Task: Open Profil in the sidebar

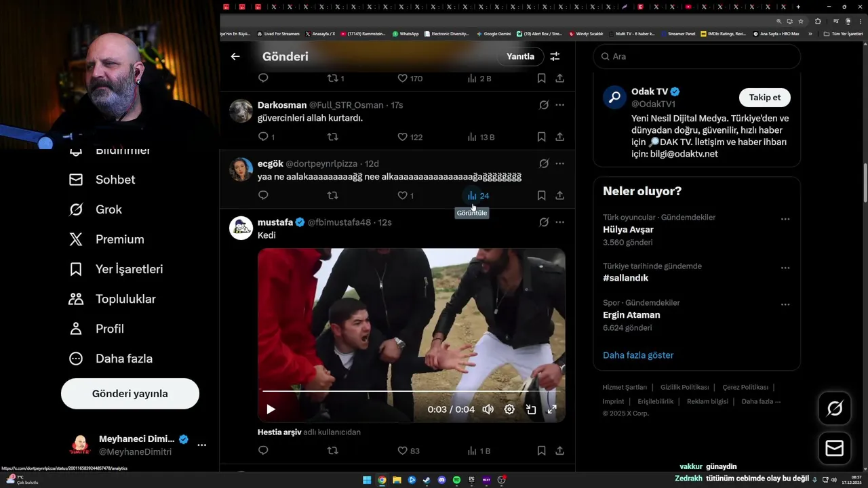Action: 96,329
